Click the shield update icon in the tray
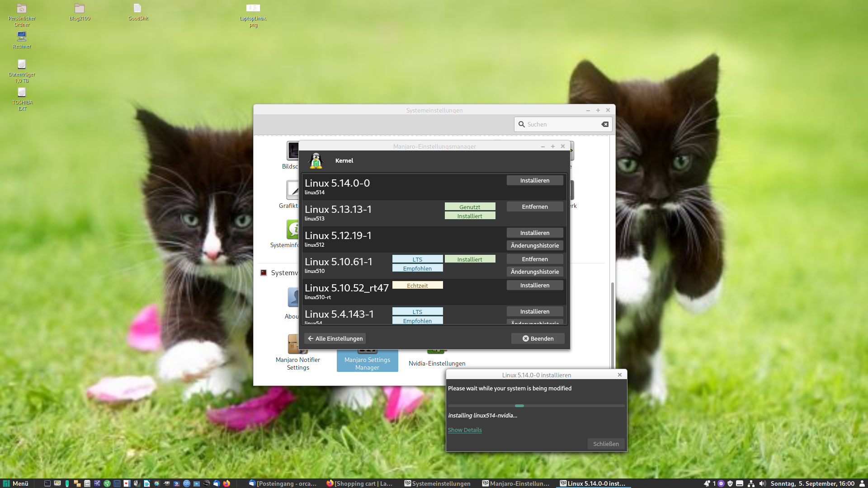The image size is (868, 488). click(730, 483)
